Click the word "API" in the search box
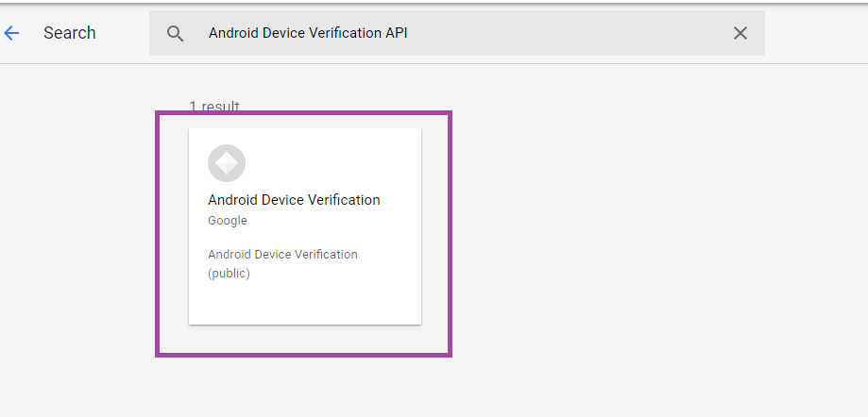Image resolution: width=868 pixels, height=417 pixels. point(397,33)
